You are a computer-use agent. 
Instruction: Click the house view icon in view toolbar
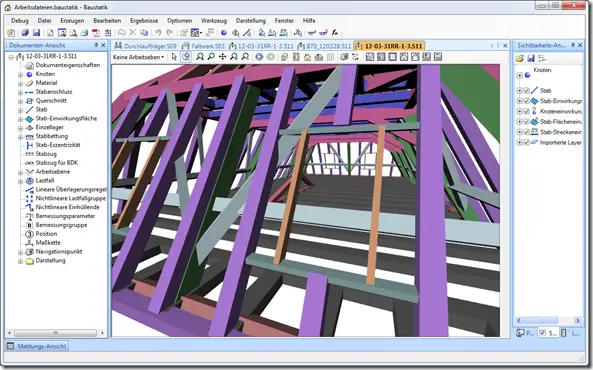(307, 57)
